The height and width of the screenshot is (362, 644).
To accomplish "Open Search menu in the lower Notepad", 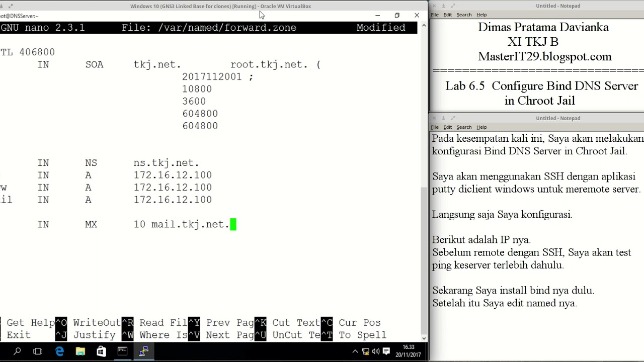I will (464, 127).
